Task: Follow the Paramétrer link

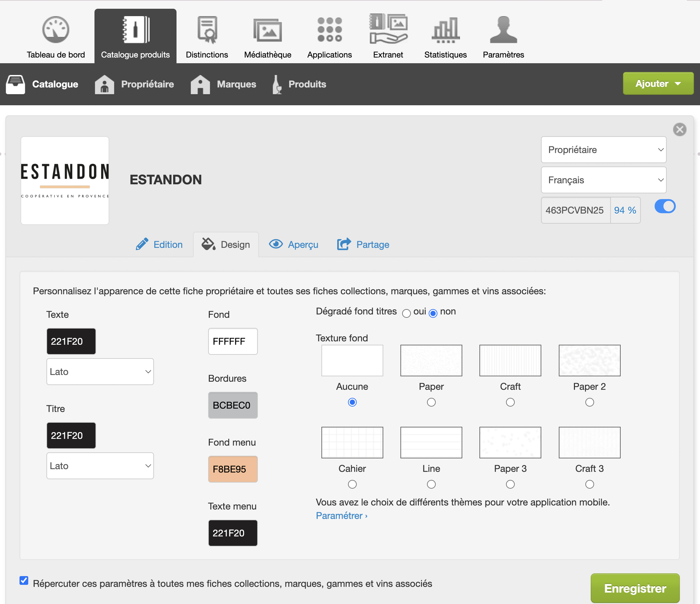Action: [342, 516]
